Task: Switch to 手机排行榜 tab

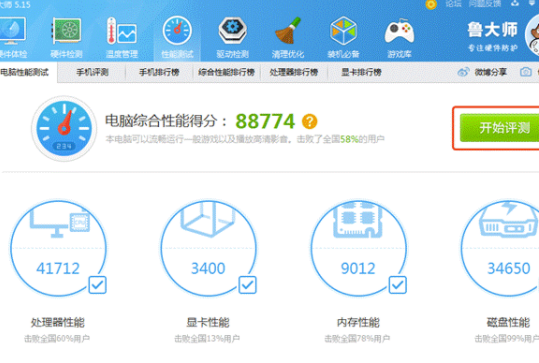Action: (159, 72)
